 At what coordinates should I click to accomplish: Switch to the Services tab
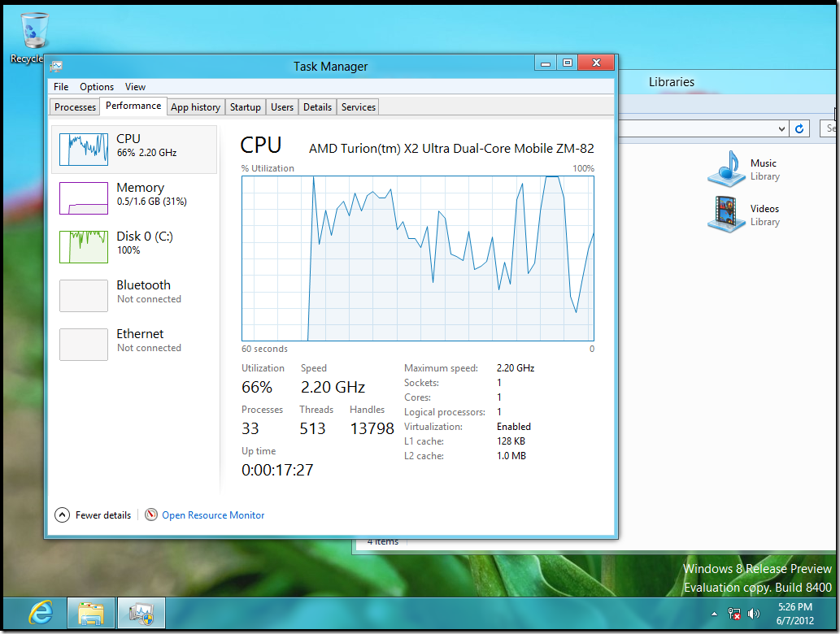click(359, 107)
